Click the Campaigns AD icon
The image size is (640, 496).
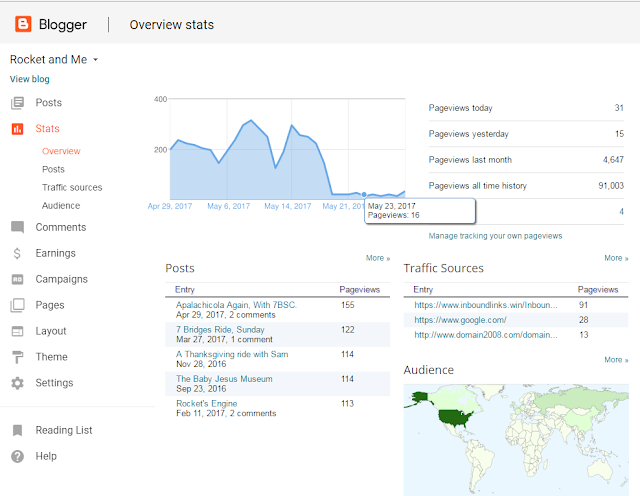(x=17, y=279)
